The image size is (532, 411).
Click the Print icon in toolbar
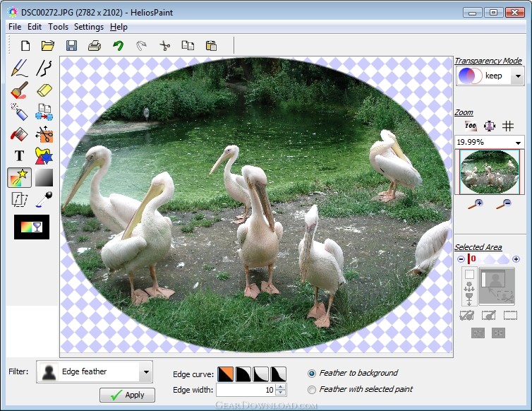click(x=95, y=45)
